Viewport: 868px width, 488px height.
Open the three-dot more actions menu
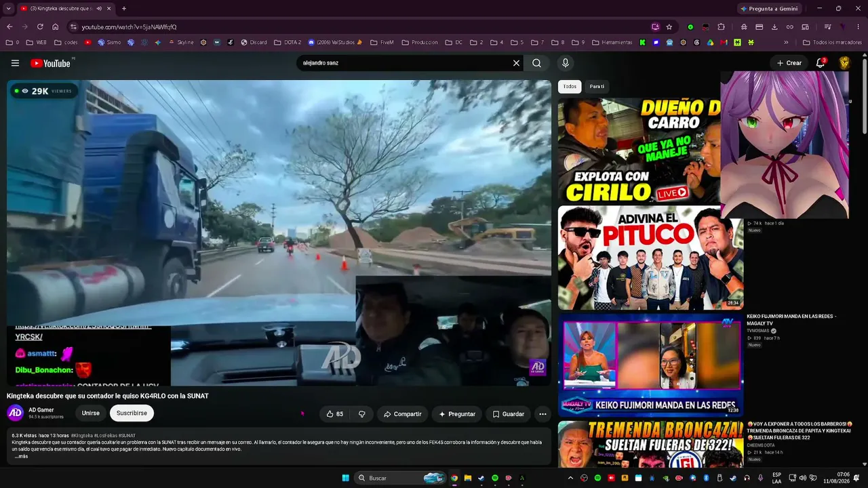(x=542, y=414)
